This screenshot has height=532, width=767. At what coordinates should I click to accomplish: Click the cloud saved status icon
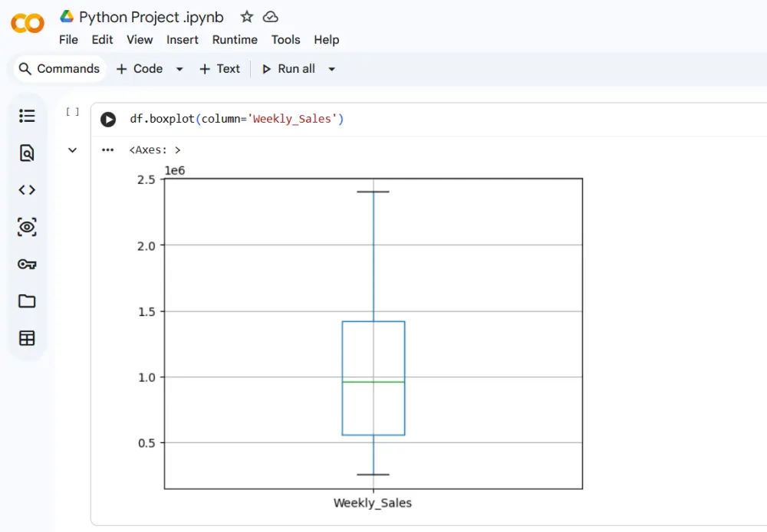point(270,17)
